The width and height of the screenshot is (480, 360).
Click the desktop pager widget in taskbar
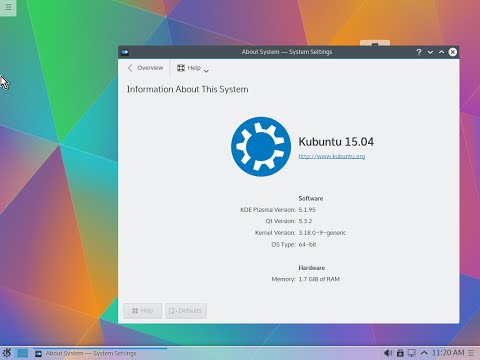(x=23, y=353)
